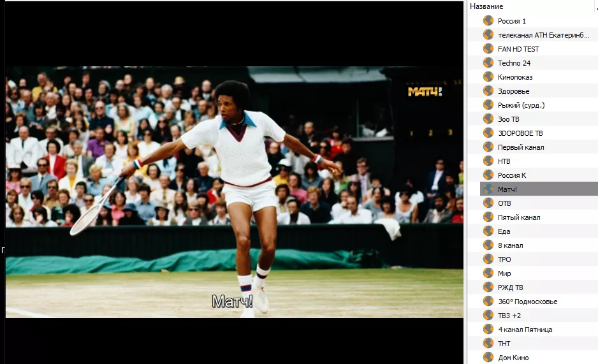Select the ТРО channel
Image resolution: width=598 pixels, height=364 pixels.
pos(504,259)
